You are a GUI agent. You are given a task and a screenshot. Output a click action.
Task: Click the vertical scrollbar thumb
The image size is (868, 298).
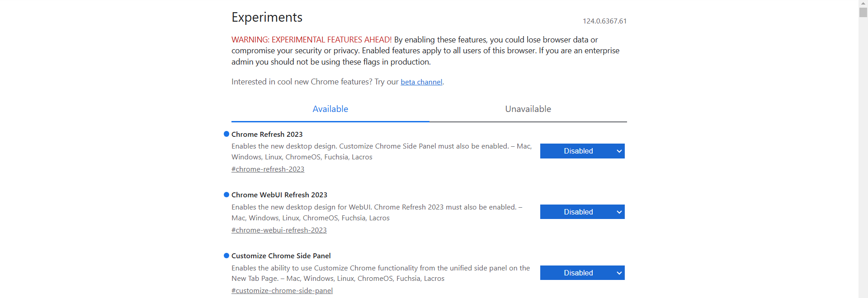pyautogui.click(x=863, y=12)
